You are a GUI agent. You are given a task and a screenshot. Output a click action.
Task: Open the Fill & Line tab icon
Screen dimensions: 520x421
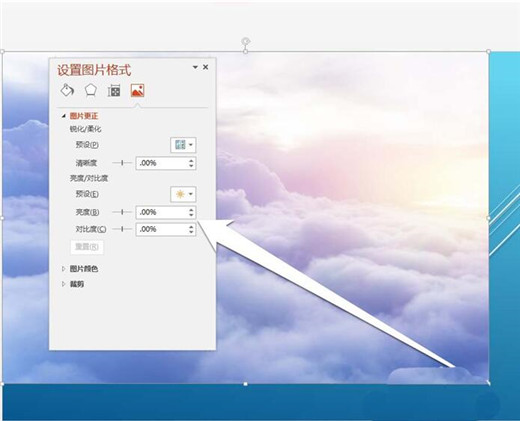coord(67,90)
